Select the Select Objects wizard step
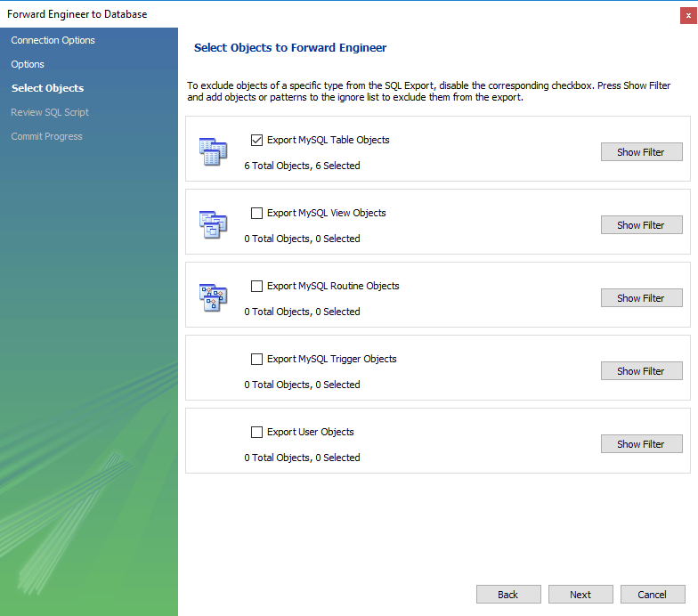The image size is (698, 616). (47, 88)
